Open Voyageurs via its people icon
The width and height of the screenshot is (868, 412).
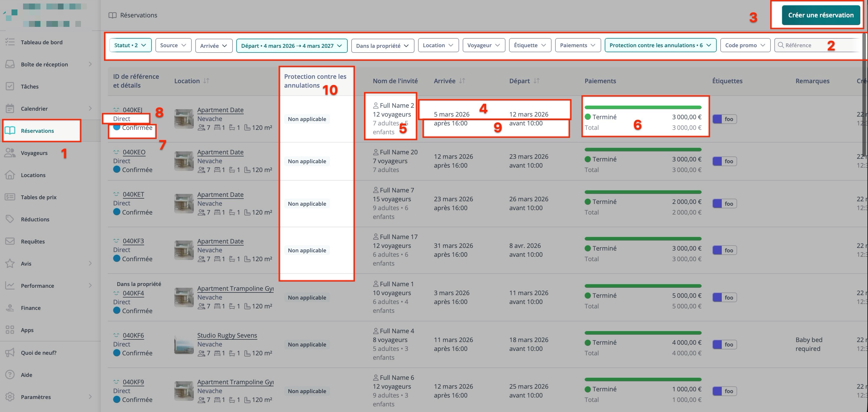(x=10, y=153)
